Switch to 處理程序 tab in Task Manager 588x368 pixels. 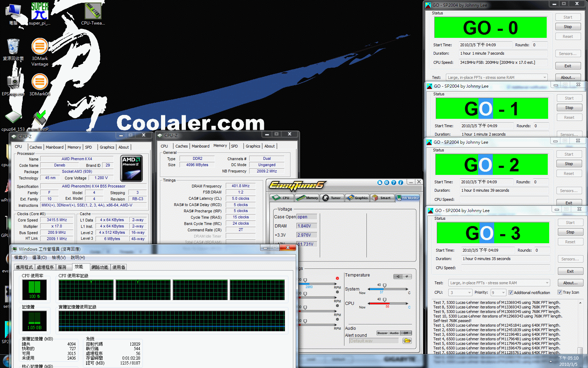point(45,267)
